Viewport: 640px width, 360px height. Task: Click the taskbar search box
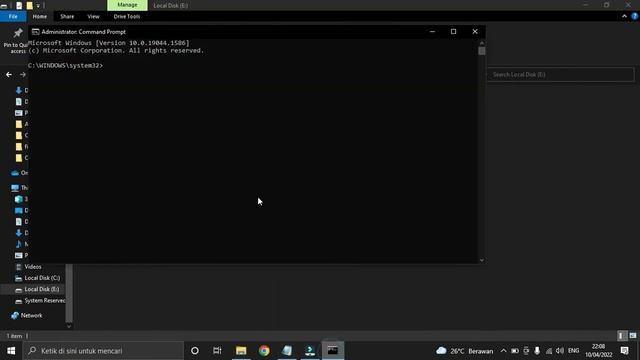click(x=103, y=351)
